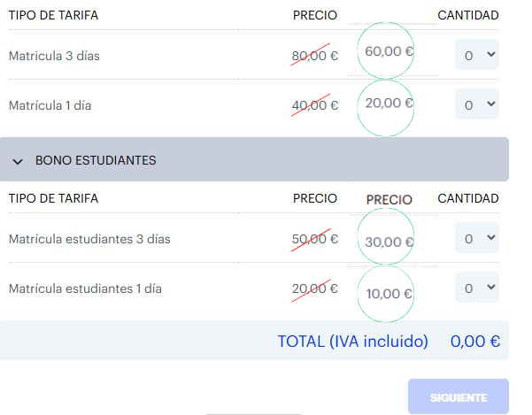
Task: Click the crossed-out 40,00 € price
Action: pos(315,105)
